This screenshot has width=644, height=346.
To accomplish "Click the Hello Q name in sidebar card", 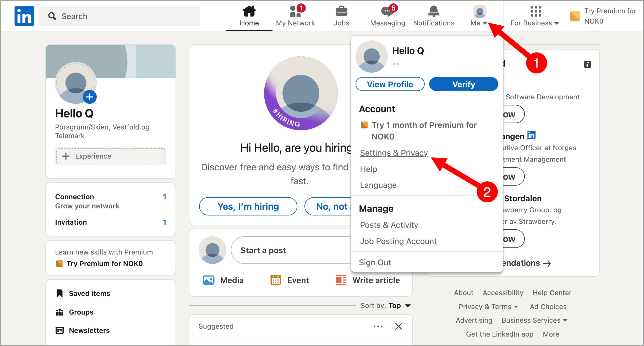I will point(74,113).
